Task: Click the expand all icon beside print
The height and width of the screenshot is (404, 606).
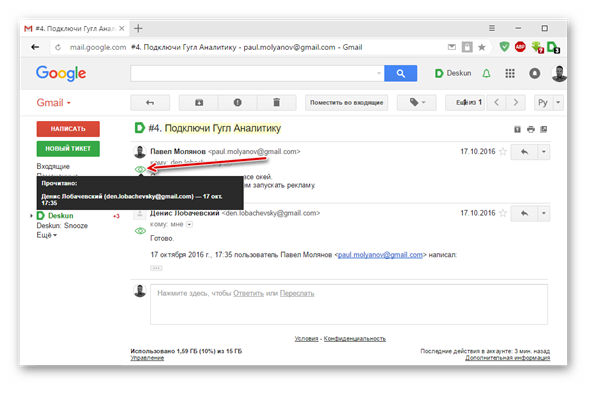Action: [x=517, y=129]
